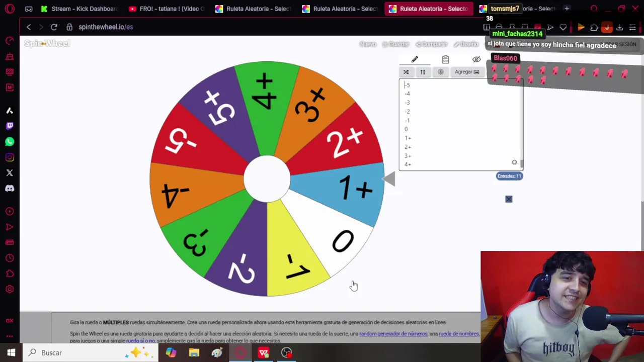Open entry settings gear button
Screen dimensions: 644x362
441,72
